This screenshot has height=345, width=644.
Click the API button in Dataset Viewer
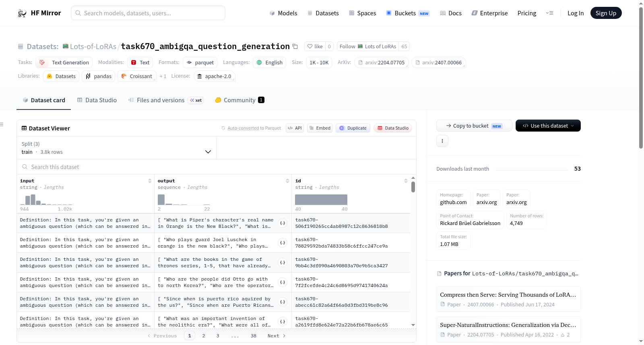tap(295, 128)
